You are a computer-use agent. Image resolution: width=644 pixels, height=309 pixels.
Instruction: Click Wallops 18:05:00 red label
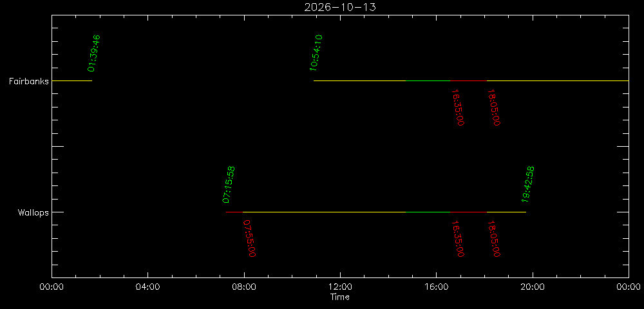click(493, 239)
